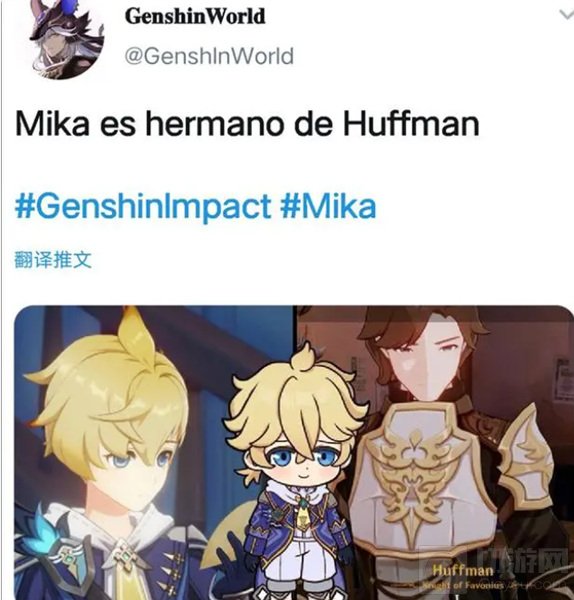Click the word Mika in the tweet text
This screenshot has width=574, height=600.
tap(52, 124)
